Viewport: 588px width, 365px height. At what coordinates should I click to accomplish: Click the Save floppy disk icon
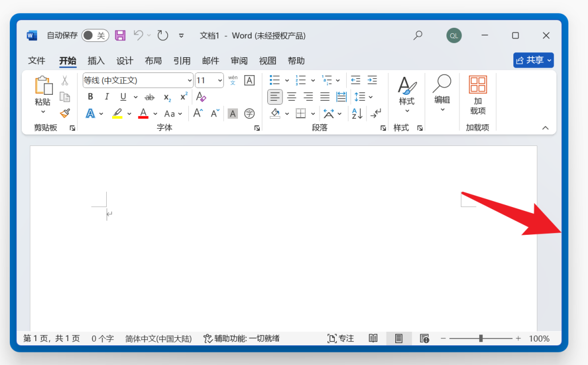tap(120, 35)
